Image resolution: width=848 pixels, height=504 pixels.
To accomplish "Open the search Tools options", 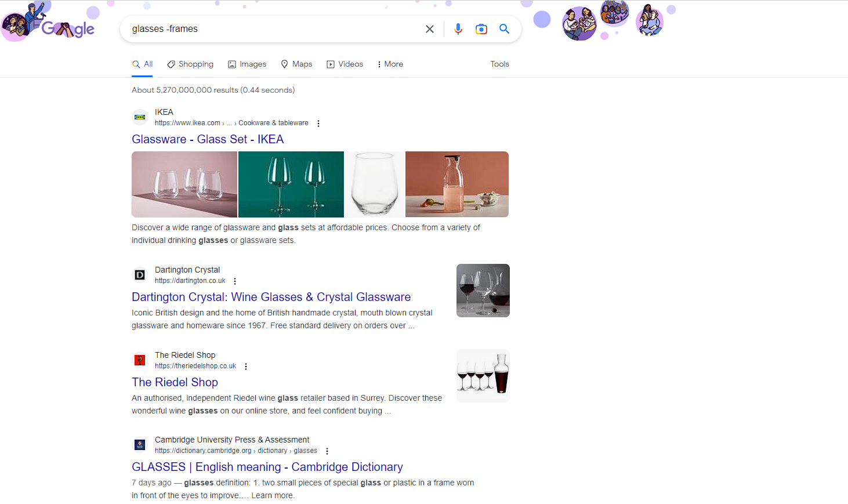I will click(x=499, y=64).
